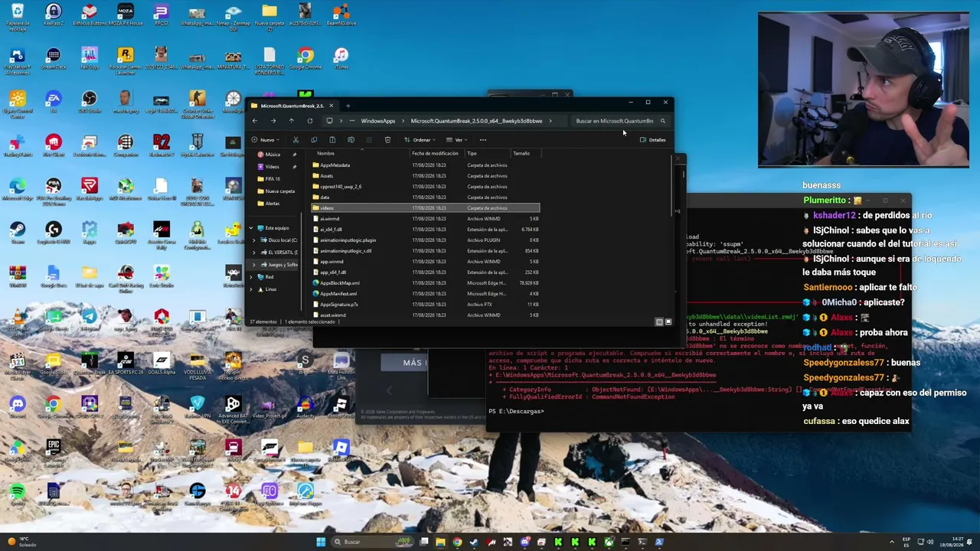
Task: Select the Assets folder row
Action: (426, 176)
